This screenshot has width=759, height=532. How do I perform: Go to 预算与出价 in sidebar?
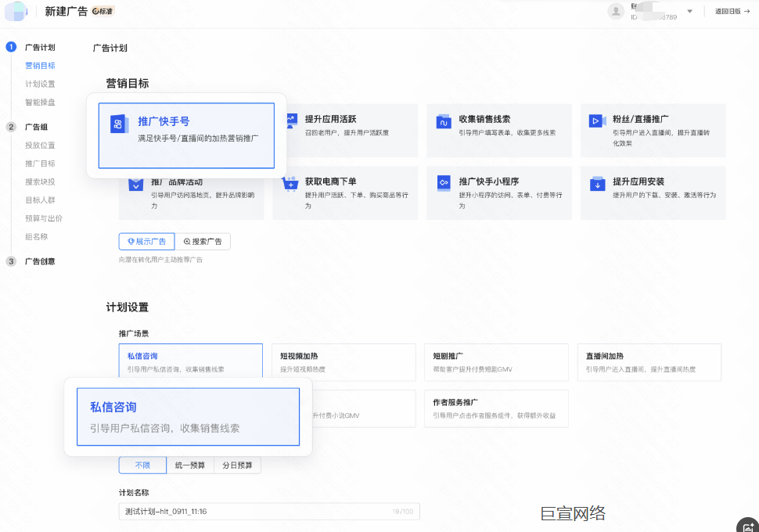click(x=44, y=218)
